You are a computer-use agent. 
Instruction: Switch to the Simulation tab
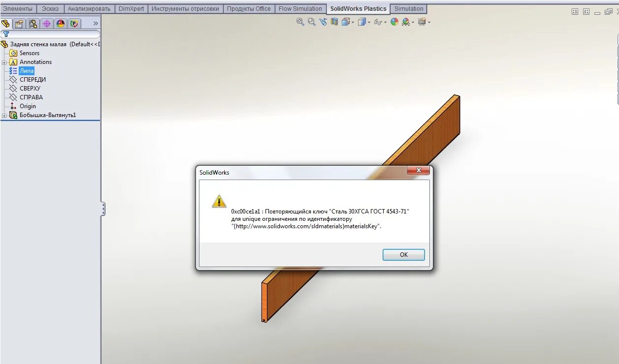pos(409,9)
